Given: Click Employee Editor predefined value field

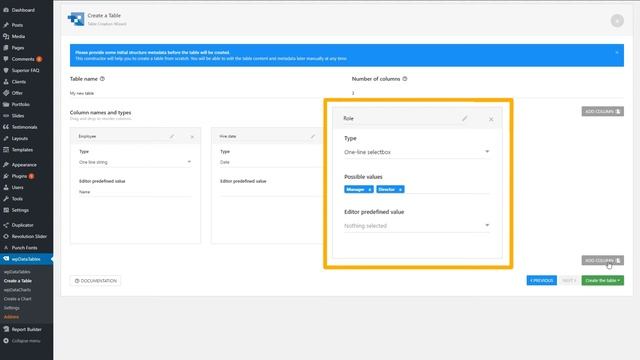Looking at the screenshot, I should (135, 192).
